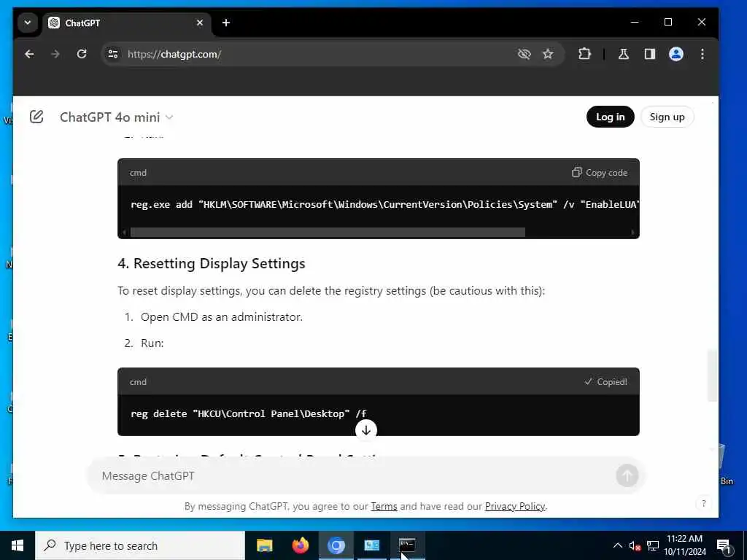Click the reg.exe add command text
Screen dimensions: 747x560
[384, 205]
